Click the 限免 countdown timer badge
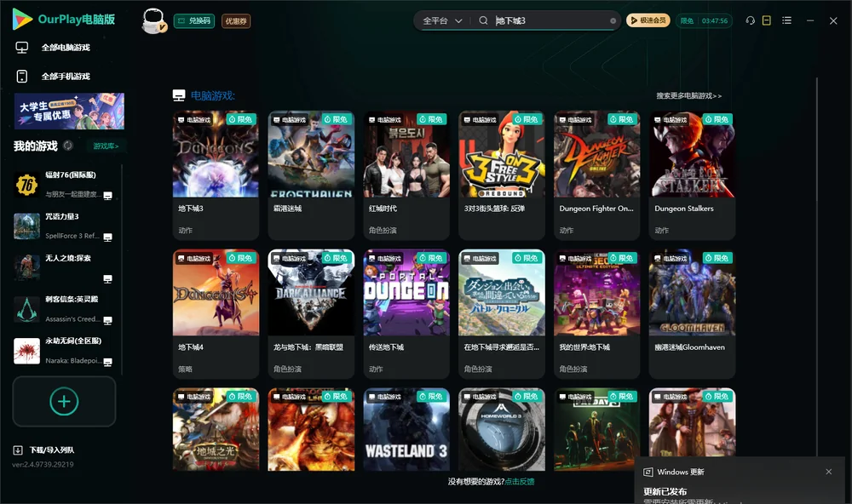Screen dimensions: 852x504 704,20
